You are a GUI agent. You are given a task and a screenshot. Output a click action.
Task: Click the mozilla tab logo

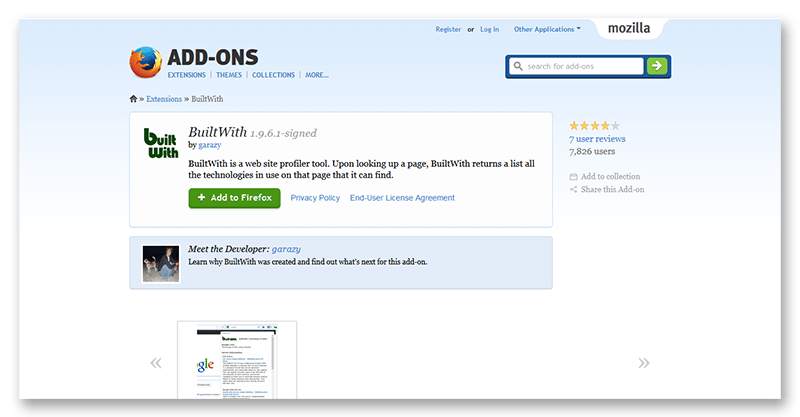[629, 28]
